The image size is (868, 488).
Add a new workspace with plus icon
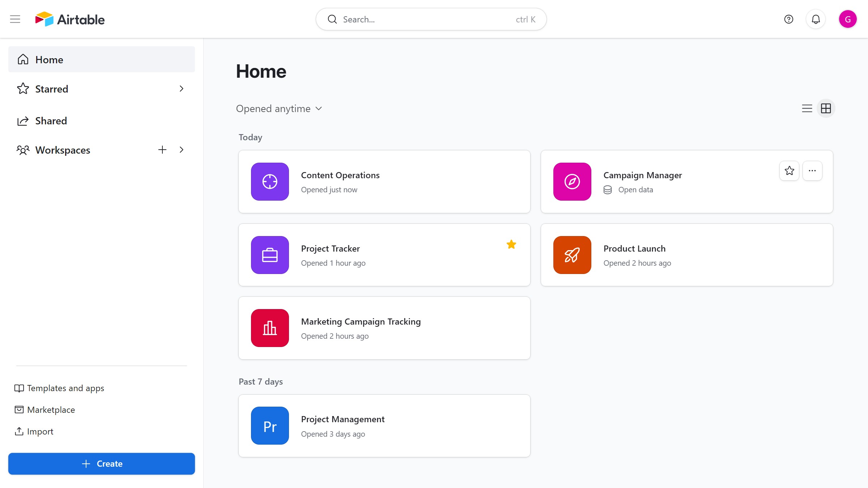[x=162, y=150]
